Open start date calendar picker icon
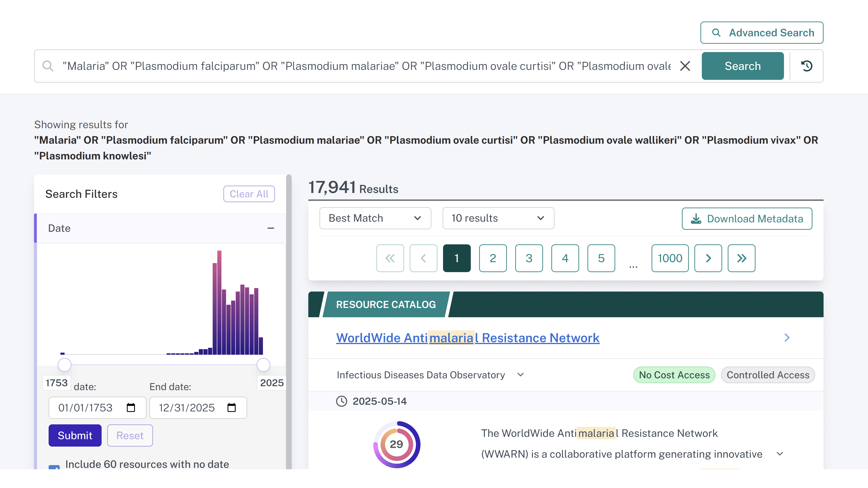 click(131, 407)
